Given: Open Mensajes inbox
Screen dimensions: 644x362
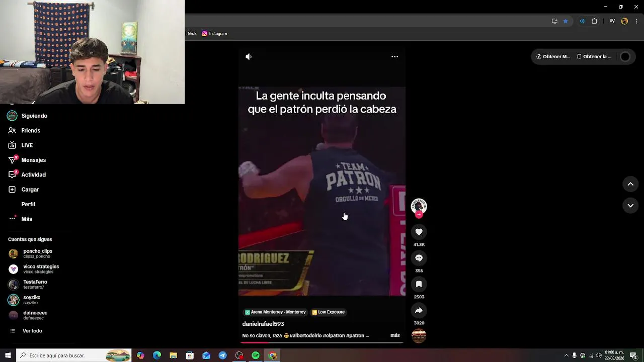Looking at the screenshot, I should pyautogui.click(x=27, y=160).
